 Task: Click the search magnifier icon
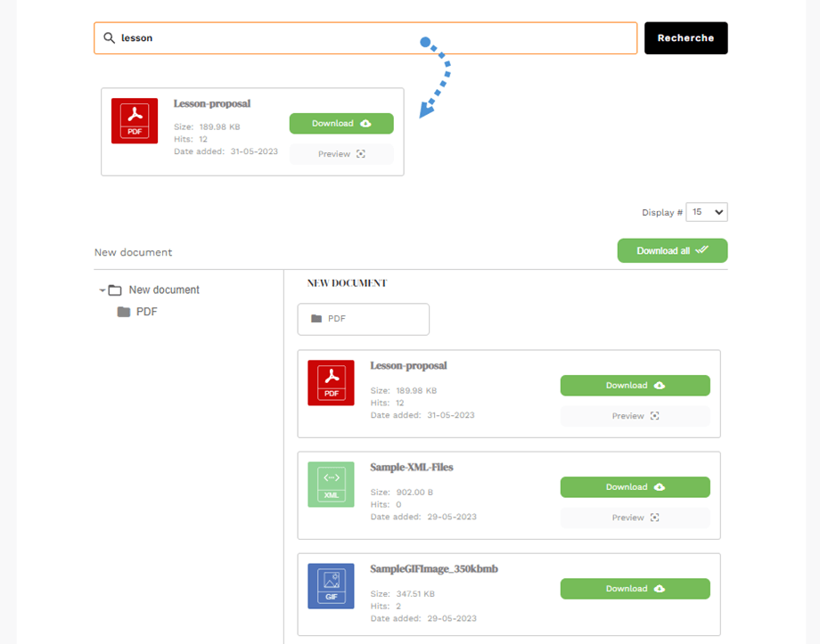click(109, 38)
